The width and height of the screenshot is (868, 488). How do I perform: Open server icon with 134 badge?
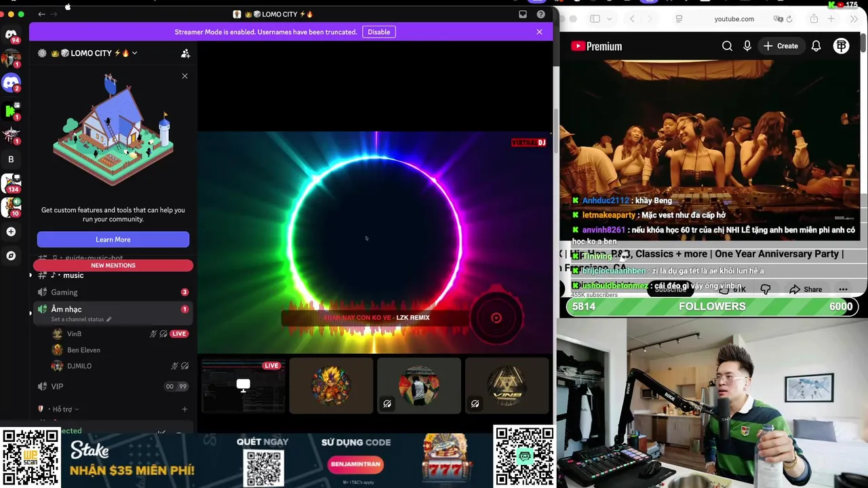tap(11, 184)
